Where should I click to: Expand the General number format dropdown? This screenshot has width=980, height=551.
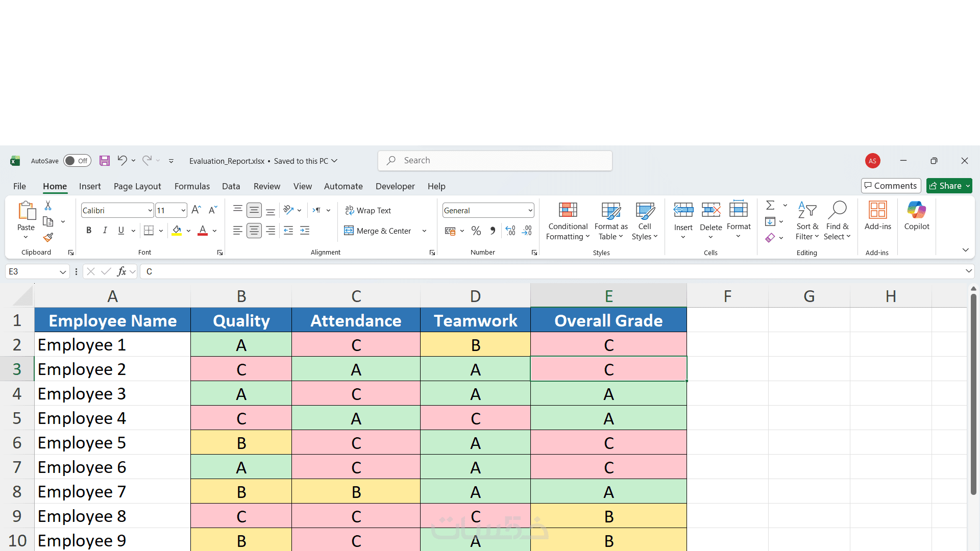point(530,211)
